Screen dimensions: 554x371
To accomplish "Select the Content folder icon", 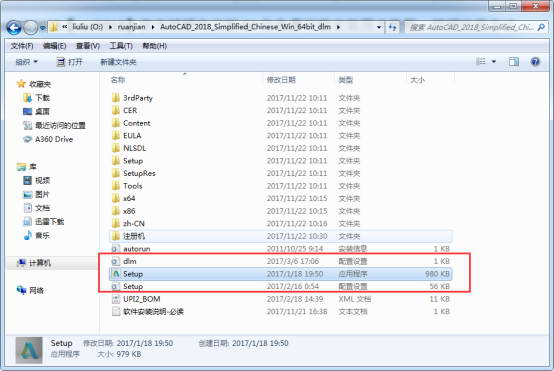I will tap(116, 123).
